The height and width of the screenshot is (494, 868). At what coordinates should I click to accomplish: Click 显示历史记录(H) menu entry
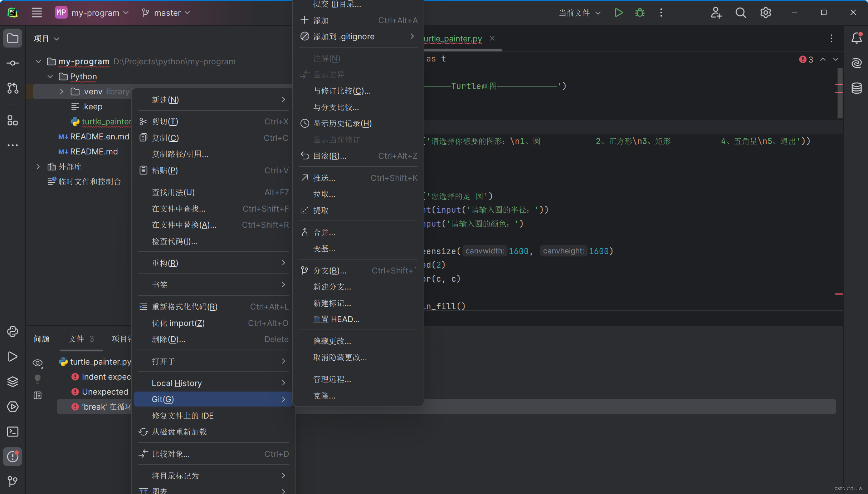click(342, 123)
